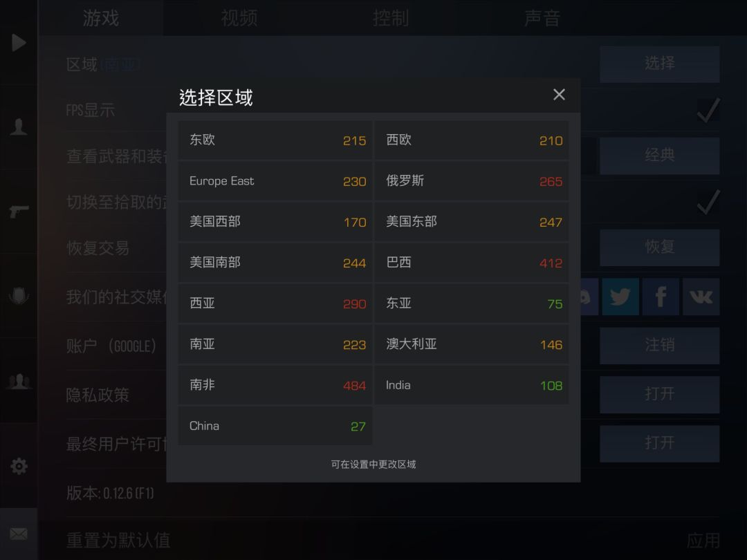Open the friends group icon in sidebar
This screenshot has height=560, width=747.
coord(19,381)
